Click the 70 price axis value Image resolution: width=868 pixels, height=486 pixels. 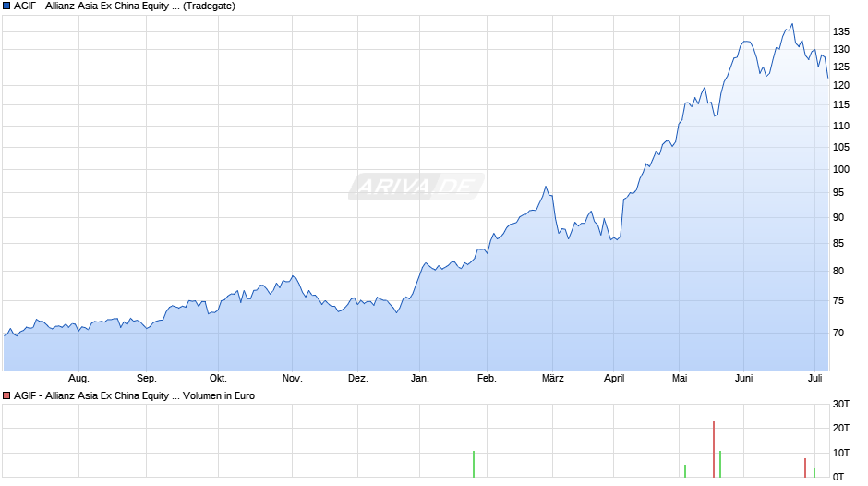pos(838,333)
